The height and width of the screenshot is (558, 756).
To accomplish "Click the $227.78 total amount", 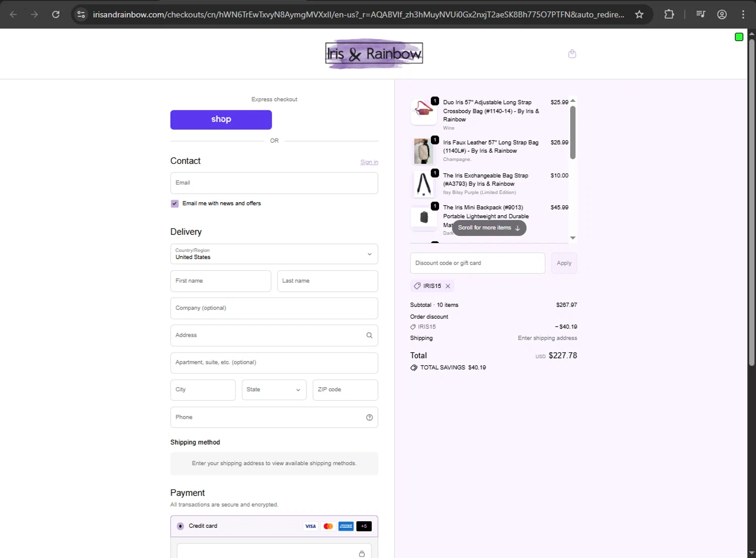I will (562, 355).
